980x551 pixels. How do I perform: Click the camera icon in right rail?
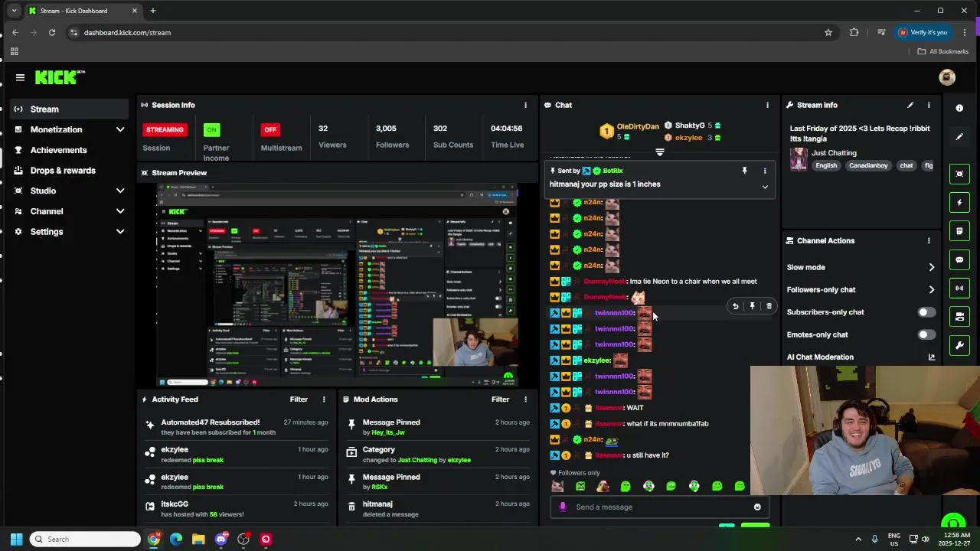pyautogui.click(x=959, y=316)
